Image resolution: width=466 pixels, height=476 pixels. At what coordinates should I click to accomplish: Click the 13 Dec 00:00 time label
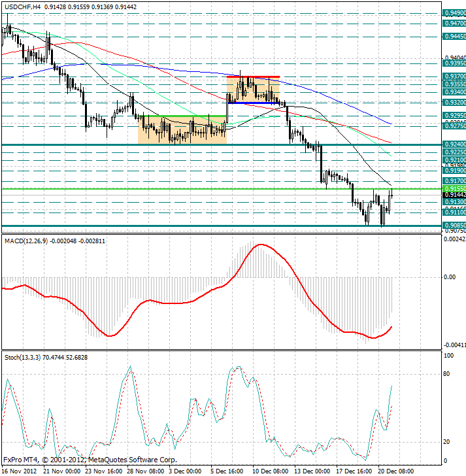312,471
